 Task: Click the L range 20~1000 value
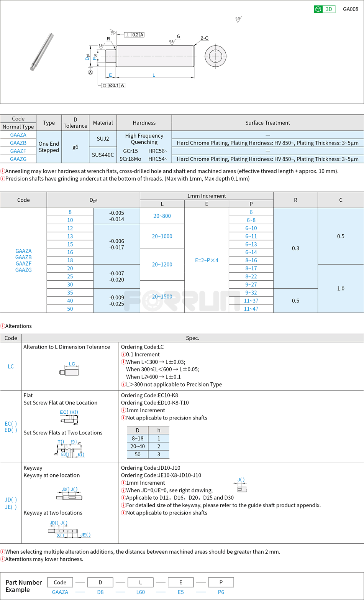tap(162, 236)
